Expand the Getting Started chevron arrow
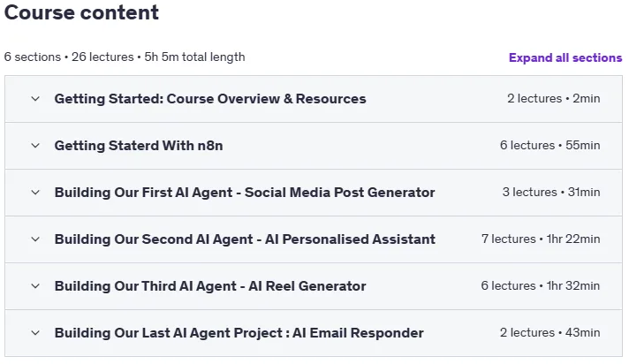The image size is (629, 364). [x=35, y=99]
